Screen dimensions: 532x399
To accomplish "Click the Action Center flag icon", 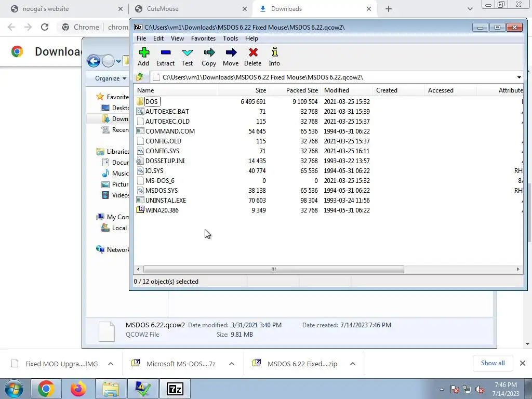I will 455,390.
